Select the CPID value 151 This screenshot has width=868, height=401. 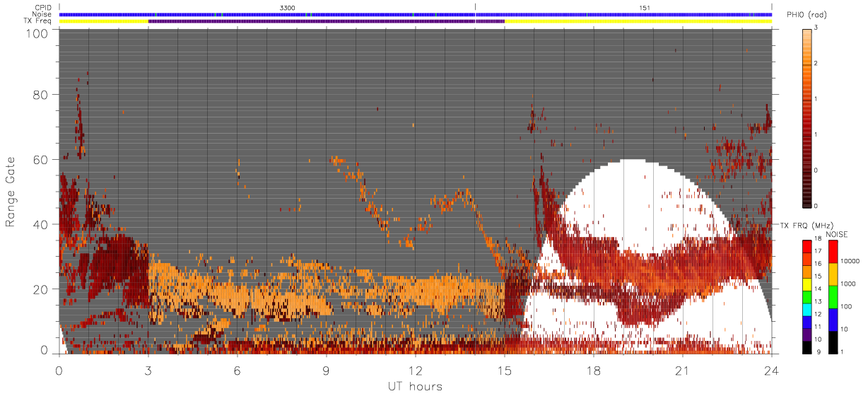pos(644,8)
